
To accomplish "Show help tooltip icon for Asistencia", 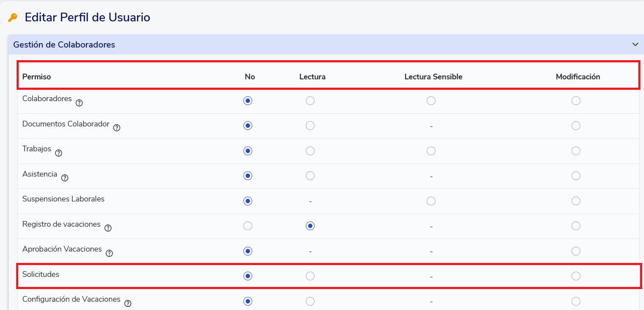I will click(x=65, y=178).
